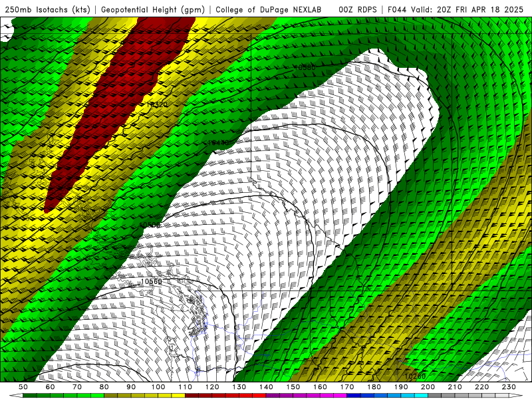Click the 80 value on the color scale

tap(104, 387)
